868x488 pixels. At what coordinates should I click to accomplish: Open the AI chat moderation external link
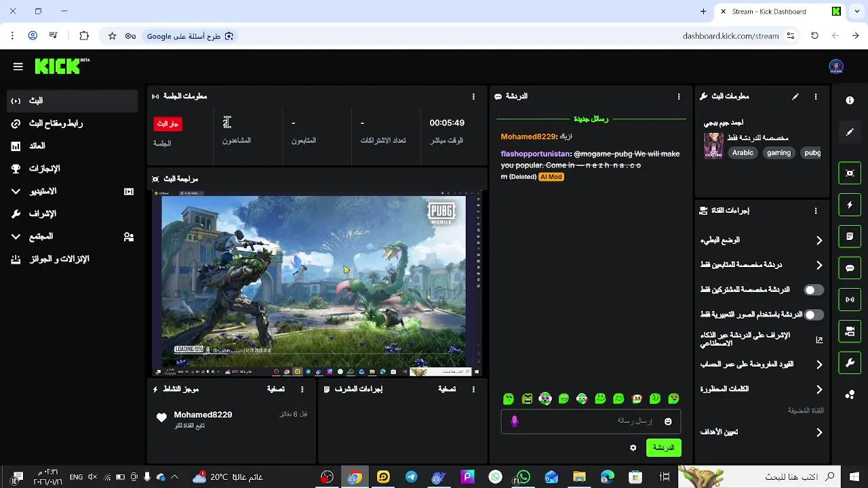tap(819, 340)
